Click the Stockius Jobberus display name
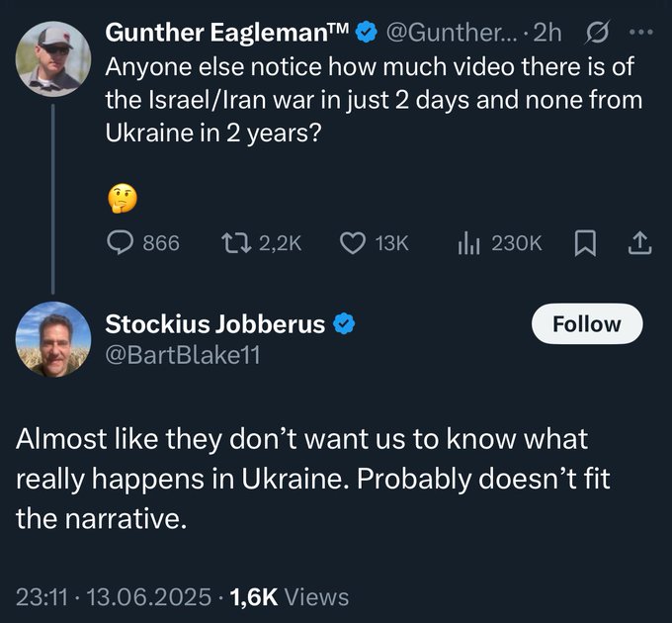The width and height of the screenshot is (672, 623). click(x=214, y=323)
